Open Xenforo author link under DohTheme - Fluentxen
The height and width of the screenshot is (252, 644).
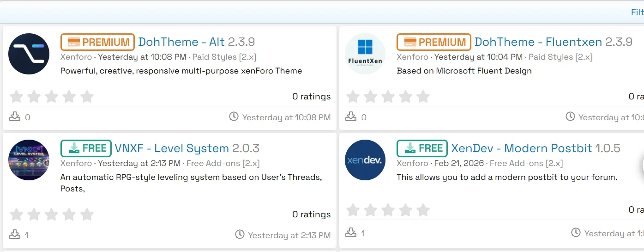pyautogui.click(x=412, y=57)
